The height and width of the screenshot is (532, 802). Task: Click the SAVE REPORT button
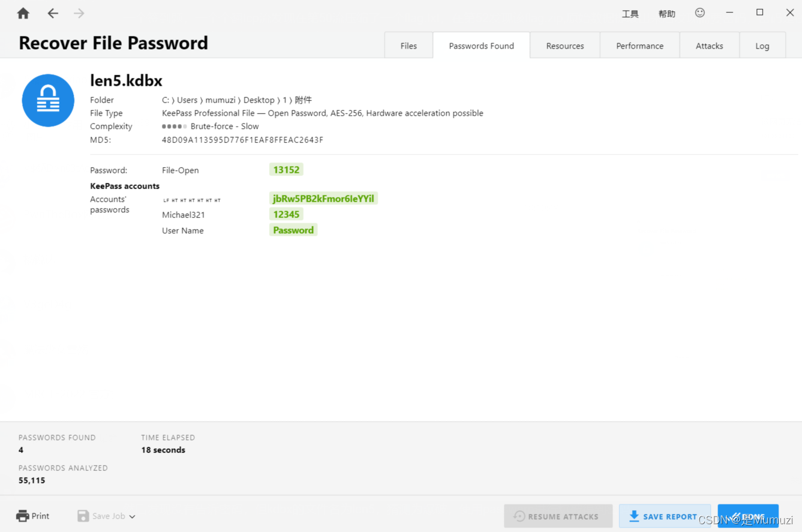(665, 516)
